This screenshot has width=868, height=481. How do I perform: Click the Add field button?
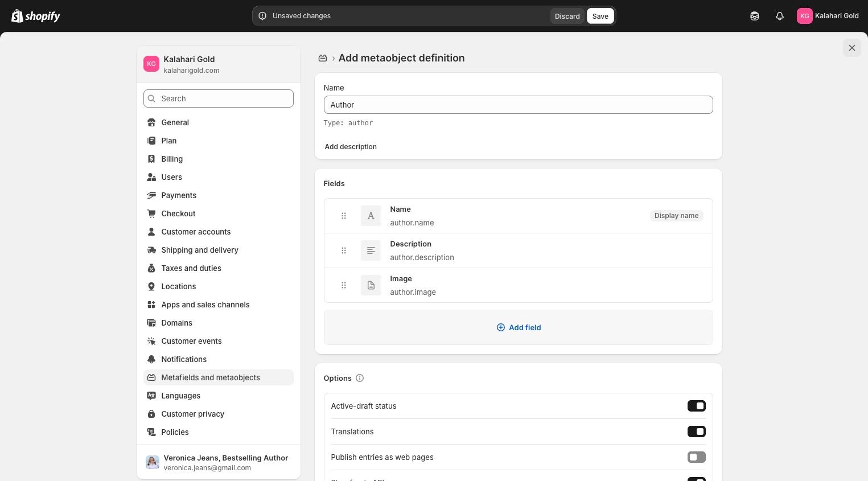click(x=519, y=327)
